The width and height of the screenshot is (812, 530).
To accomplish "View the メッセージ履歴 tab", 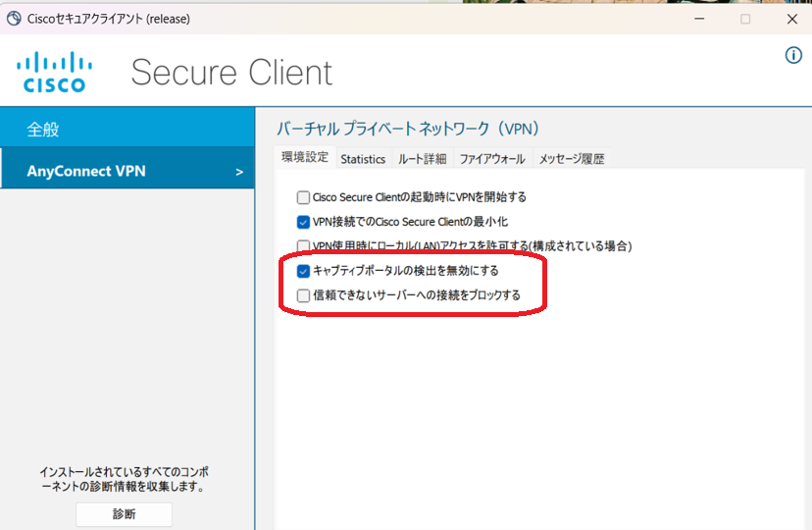I will (571, 159).
